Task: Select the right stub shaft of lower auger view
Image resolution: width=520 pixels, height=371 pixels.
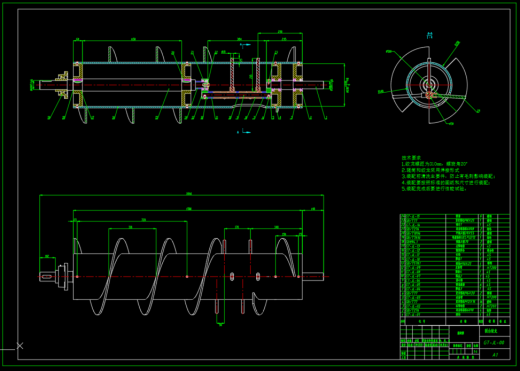Action: (313, 276)
